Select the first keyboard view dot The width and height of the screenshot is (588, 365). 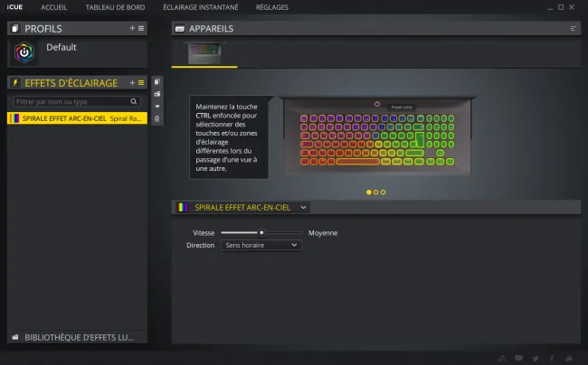coord(368,192)
